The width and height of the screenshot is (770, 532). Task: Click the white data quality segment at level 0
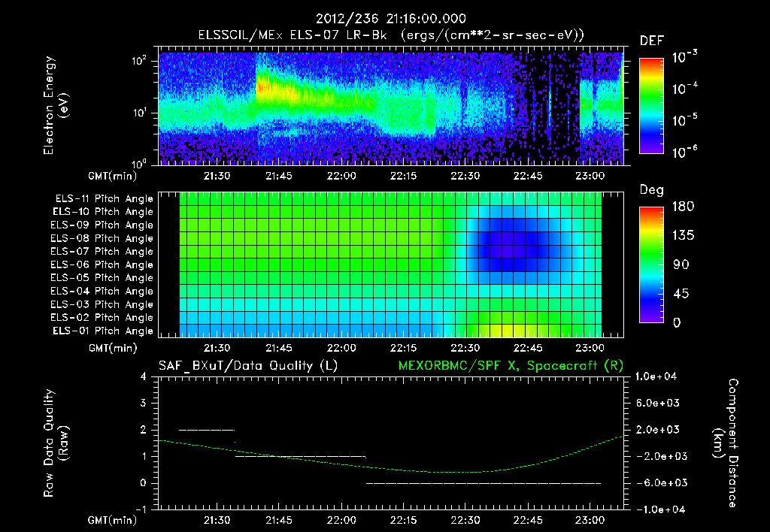coord(484,483)
